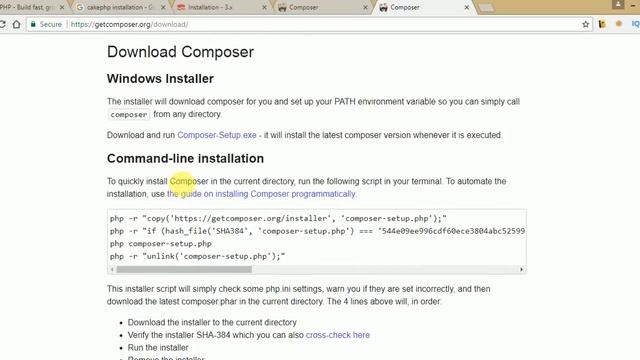
Task: Click the hash_file('SHA384') code line
Action: [317, 231]
